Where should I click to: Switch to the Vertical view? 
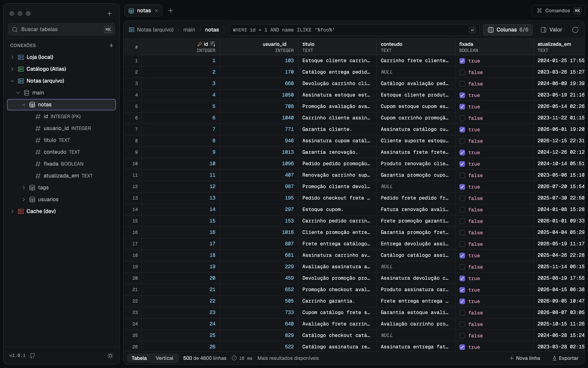[x=164, y=358]
